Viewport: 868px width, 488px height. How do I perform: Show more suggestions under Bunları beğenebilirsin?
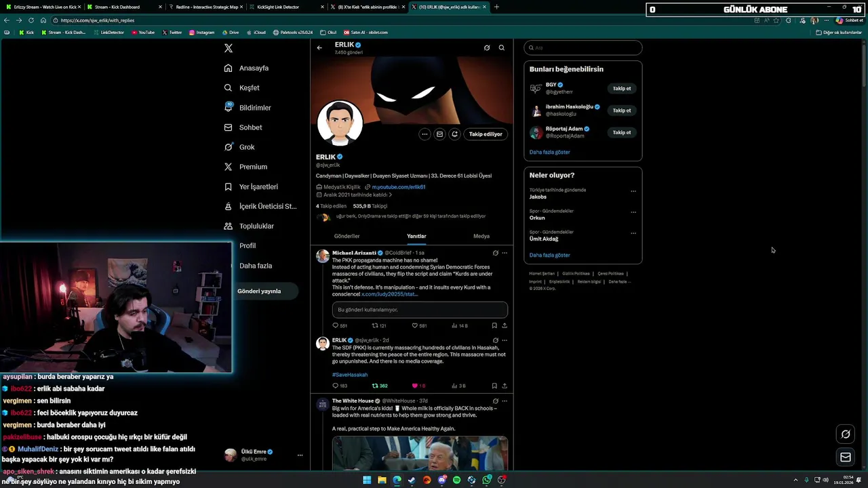click(x=550, y=152)
